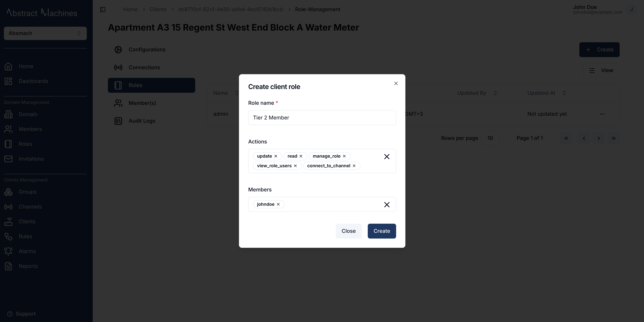Click the Domain building icon
This screenshot has width=644, height=322.
[8, 114]
